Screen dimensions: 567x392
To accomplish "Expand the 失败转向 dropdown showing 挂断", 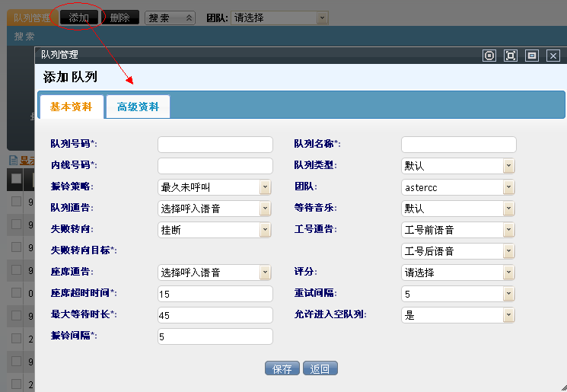I will (x=265, y=229).
